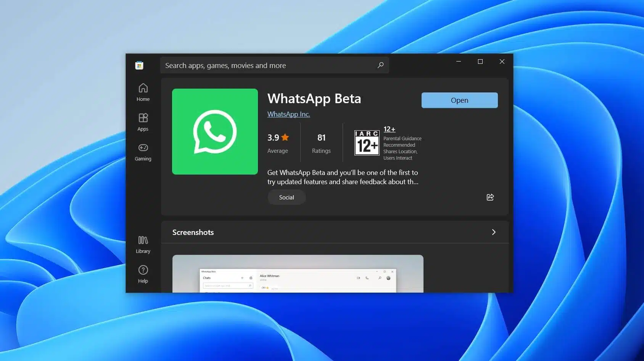Click the share icon
Image resolution: width=644 pixels, height=361 pixels.
[490, 197]
